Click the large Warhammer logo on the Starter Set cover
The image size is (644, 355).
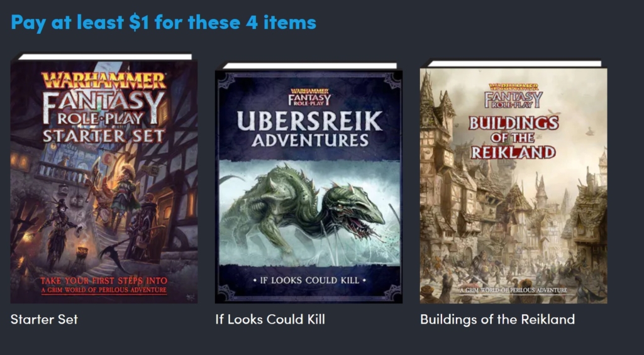pyautogui.click(x=104, y=80)
